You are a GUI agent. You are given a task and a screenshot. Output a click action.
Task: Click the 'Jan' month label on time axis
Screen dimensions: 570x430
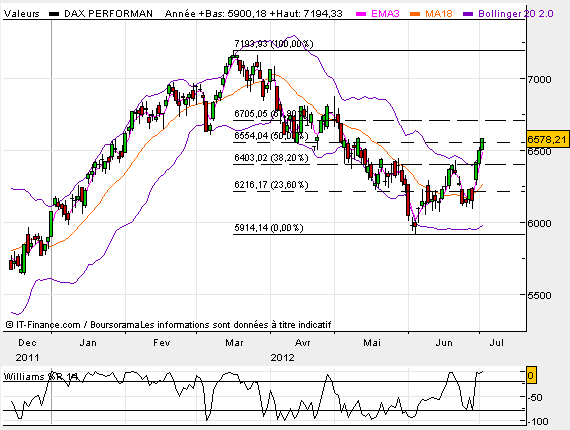coord(88,343)
